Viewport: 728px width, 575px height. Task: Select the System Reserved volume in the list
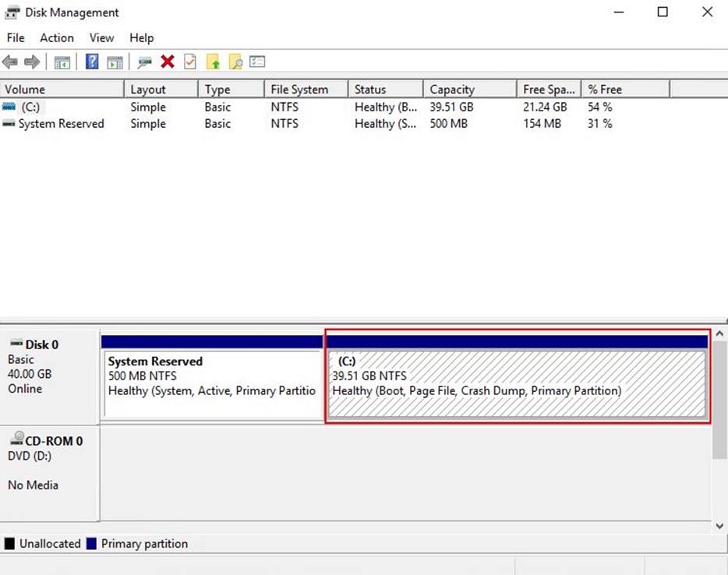(61, 123)
